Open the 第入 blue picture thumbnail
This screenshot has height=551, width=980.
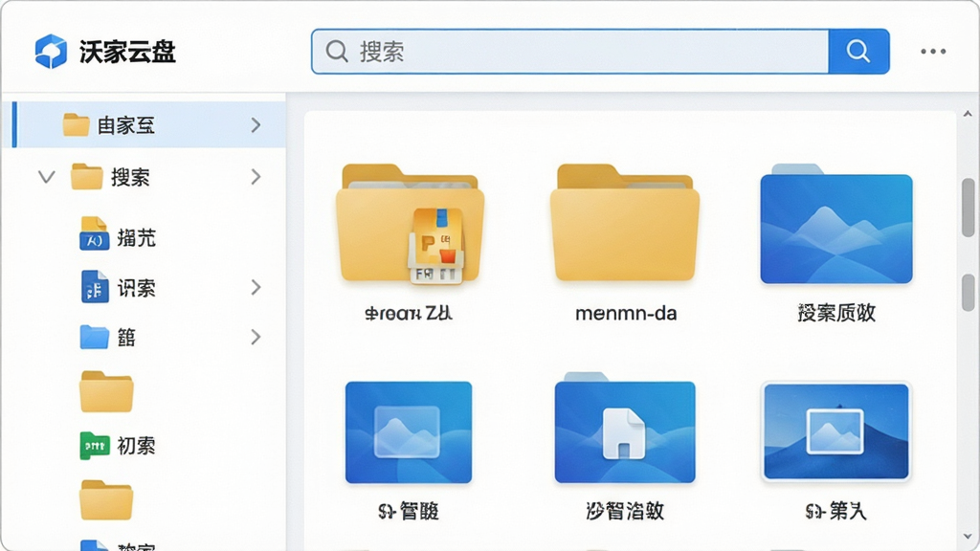pos(836,431)
